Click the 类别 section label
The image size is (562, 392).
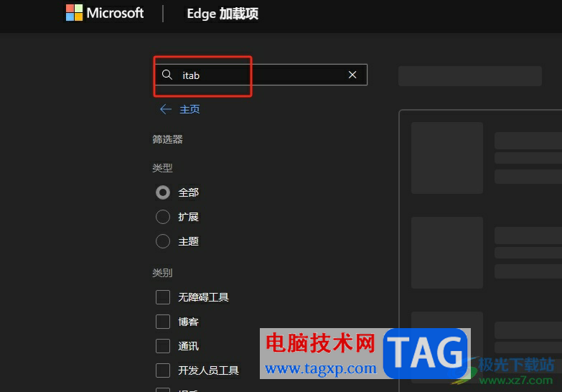(x=162, y=273)
